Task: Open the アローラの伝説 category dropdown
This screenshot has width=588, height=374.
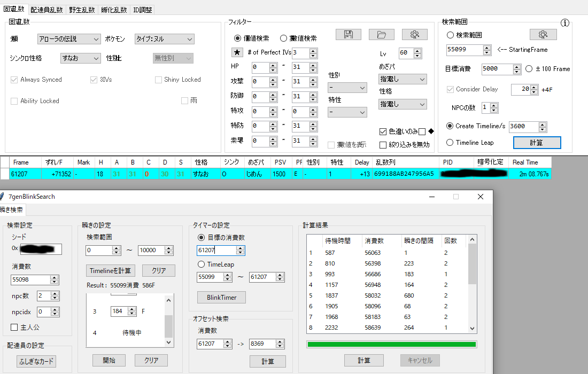Action: (x=69, y=39)
